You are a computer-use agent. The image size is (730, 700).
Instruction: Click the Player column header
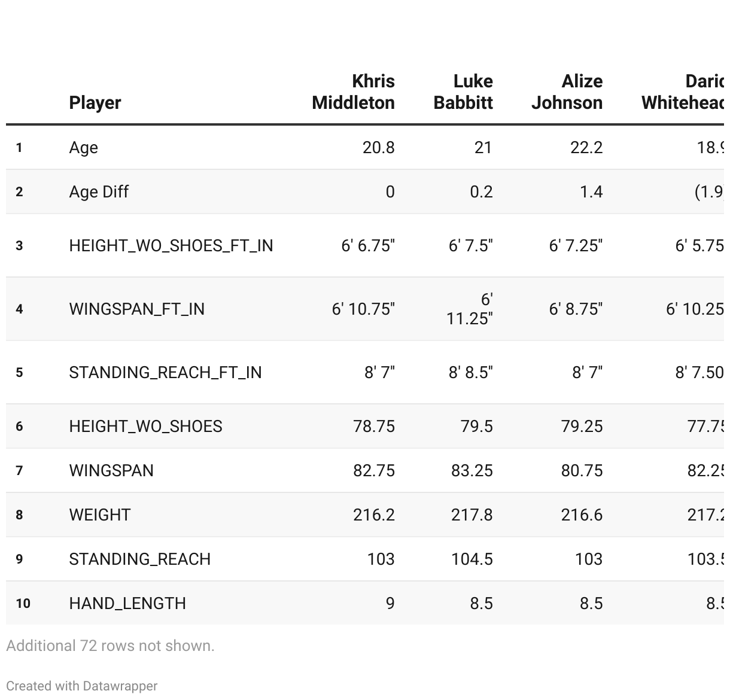95,102
